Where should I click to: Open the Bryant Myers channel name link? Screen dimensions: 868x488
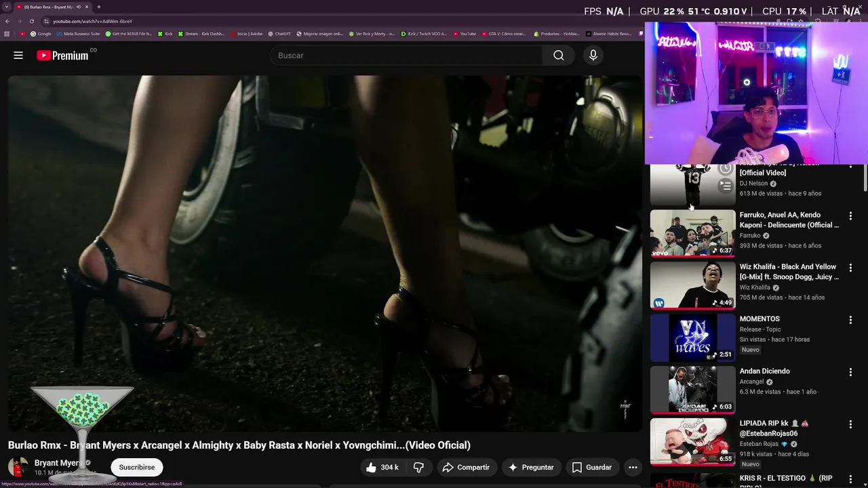pos(58,463)
